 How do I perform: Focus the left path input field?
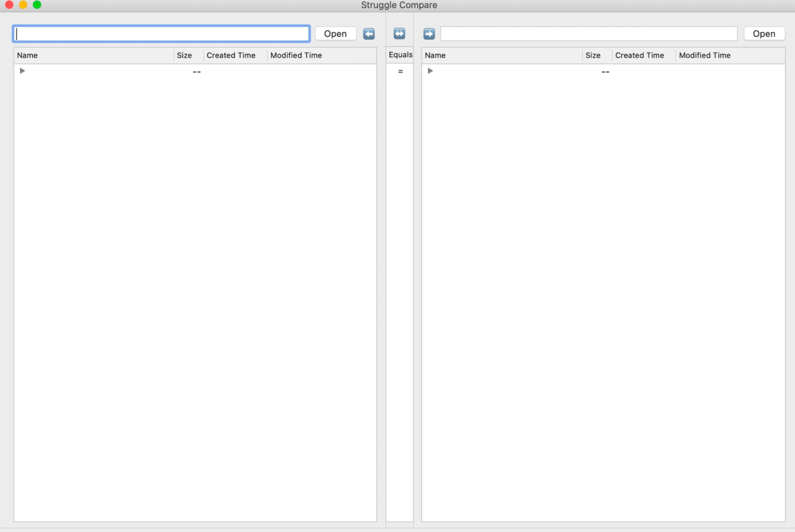pyautogui.click(x=161, y=34)
